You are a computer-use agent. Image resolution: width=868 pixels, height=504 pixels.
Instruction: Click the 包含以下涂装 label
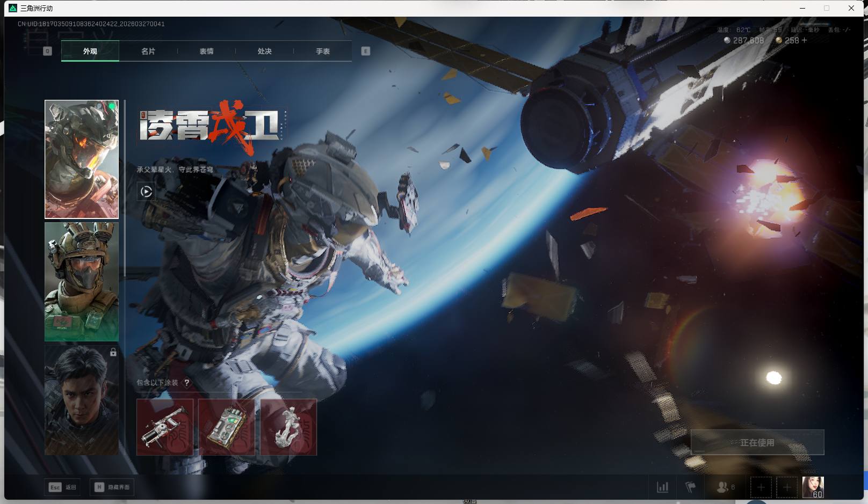[x=157, y=383]
